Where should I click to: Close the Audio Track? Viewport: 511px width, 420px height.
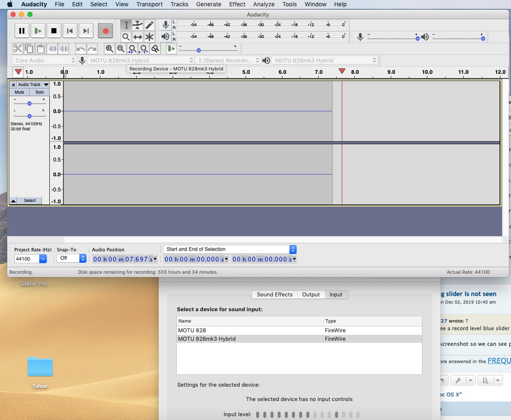point(13,84)
